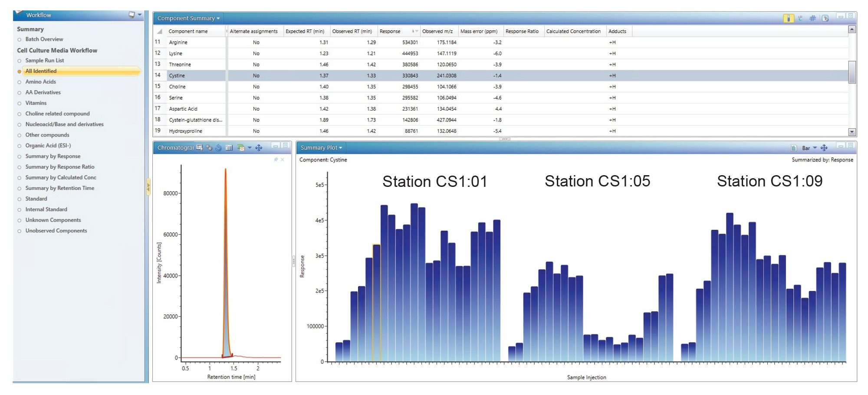Open the Workflow panel dropdown arrow
Image resolution: width=868 pixels, height=395 pixels.
click(140, 15)
